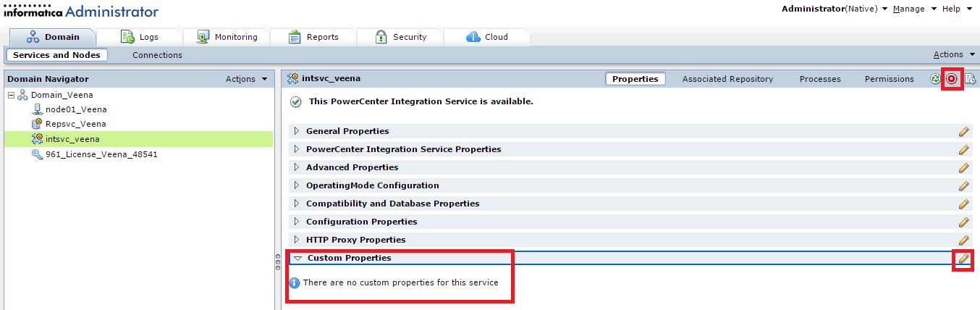Click the intsvc_veena gear icon in navigator

[x=38, y=139]
